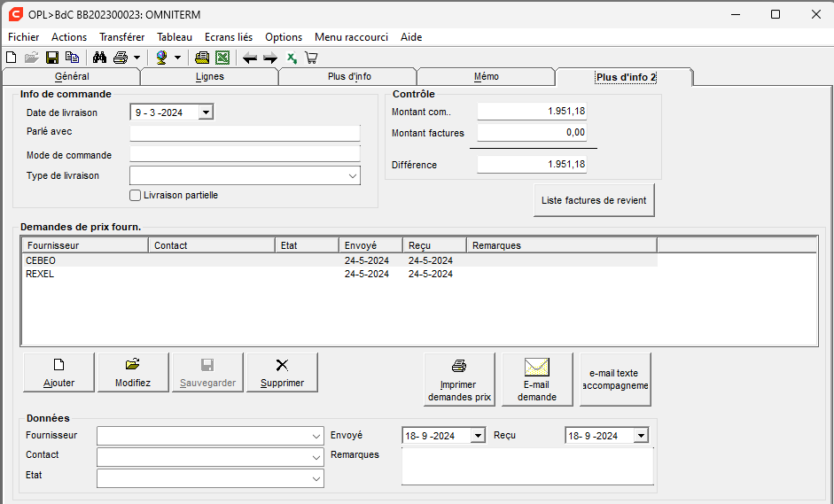Click the Liste factures de revient button
Screen dimensions: 834x504
pos(594,200)
